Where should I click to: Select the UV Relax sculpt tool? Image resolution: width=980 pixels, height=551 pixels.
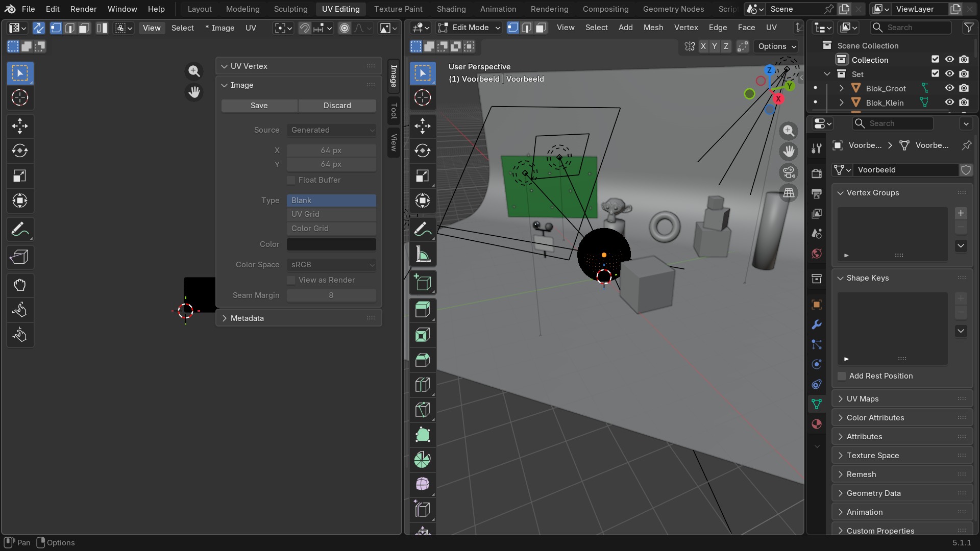coord(20,310)
